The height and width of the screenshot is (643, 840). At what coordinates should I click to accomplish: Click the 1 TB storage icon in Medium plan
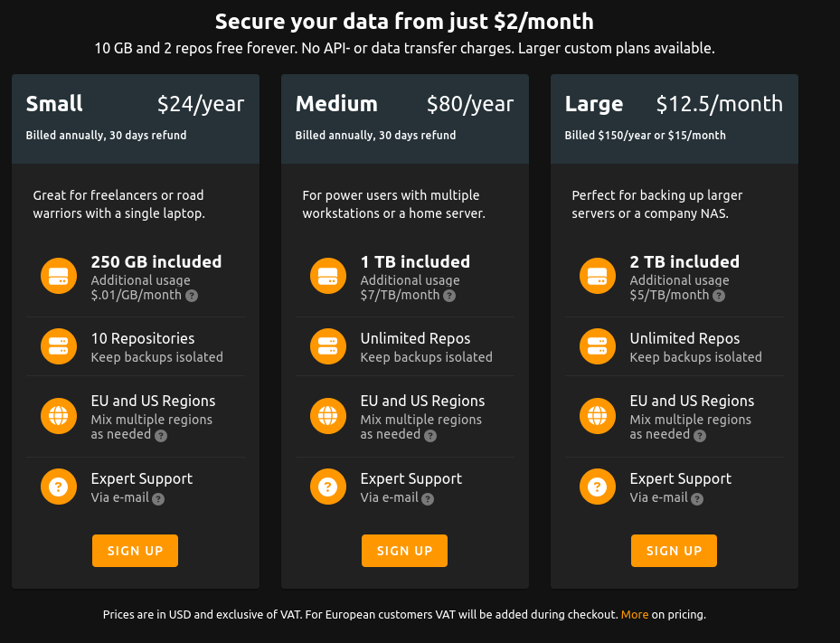tap(327, 276)
